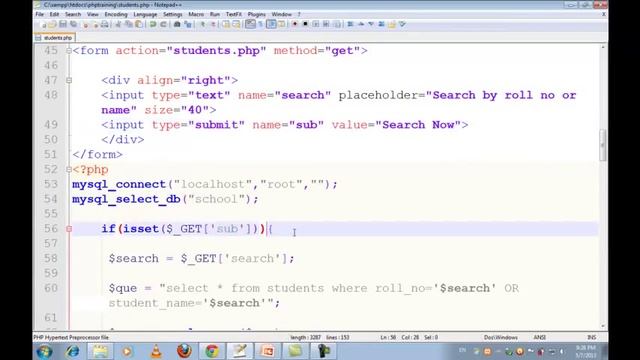Click the Open file toolbar icon
Viewport: 640px width, 360px height.
pyautogui.click(x=52, y=24)
